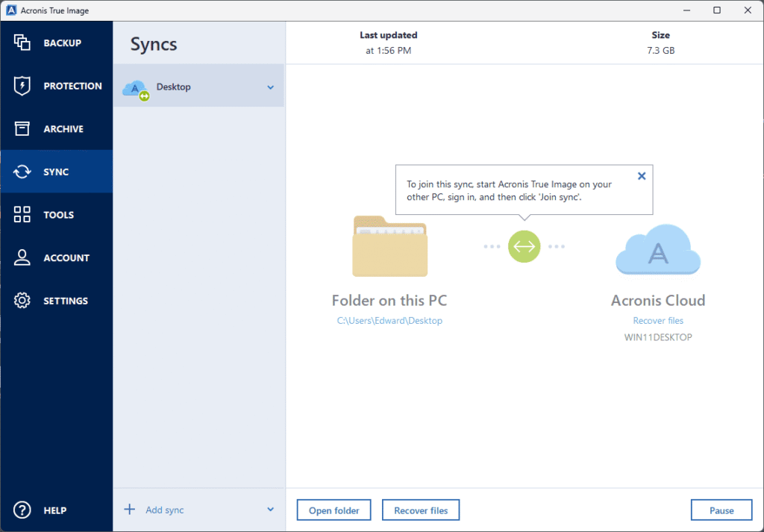Screen dimensions: 764x532
Task: Click the Archive box icon
Action: coord(22,128)
